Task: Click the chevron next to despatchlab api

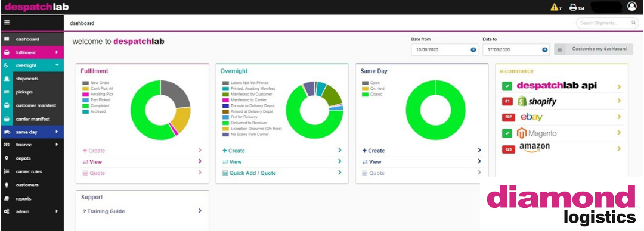Action: [619, 86]
